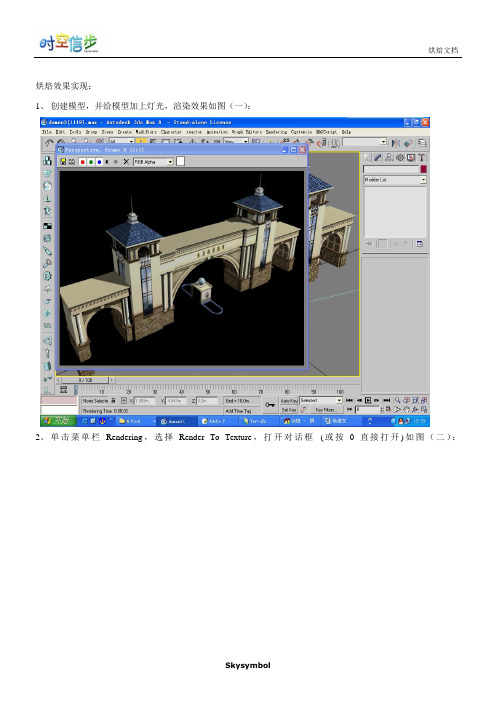Image resolution: width=496 pixels, height=702 pixels.
Task: Expand the RGB Alpha channel dropdown
Action: pos(170,162)
